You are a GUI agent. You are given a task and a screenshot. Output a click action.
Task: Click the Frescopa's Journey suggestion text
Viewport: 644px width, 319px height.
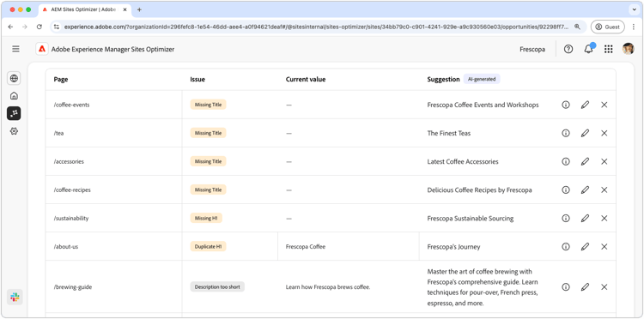coord(453,247)
